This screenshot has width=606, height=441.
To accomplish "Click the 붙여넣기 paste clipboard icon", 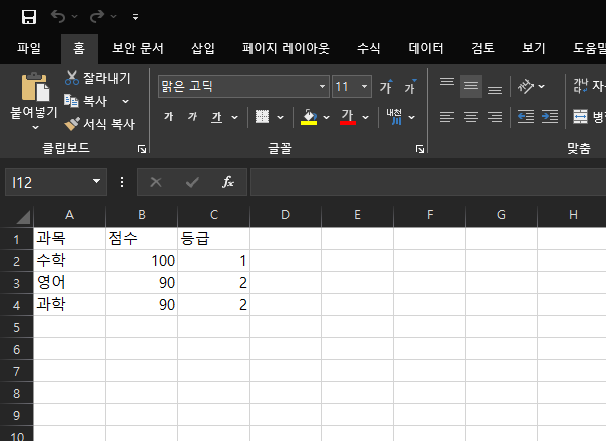I will click(x=35, y=87).
